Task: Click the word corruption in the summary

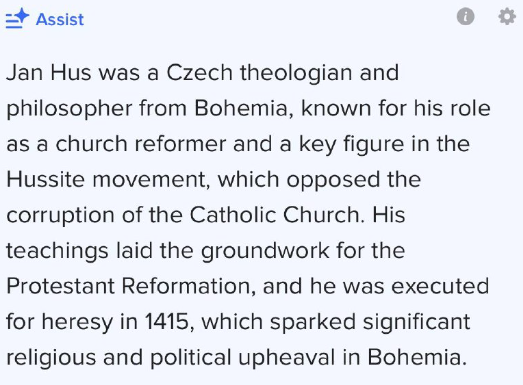Action: [x=60, y=216]
